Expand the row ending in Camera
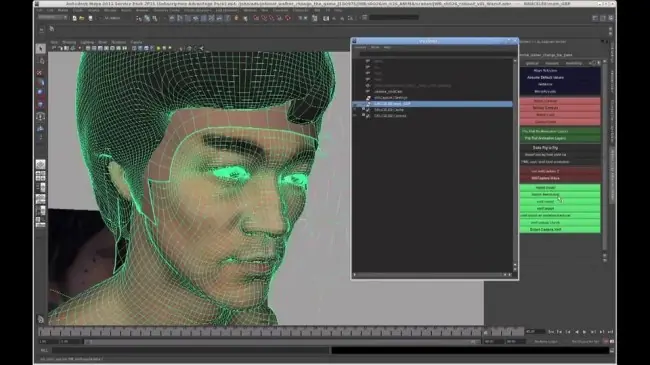The image size is (650, 365). point(363,116)
